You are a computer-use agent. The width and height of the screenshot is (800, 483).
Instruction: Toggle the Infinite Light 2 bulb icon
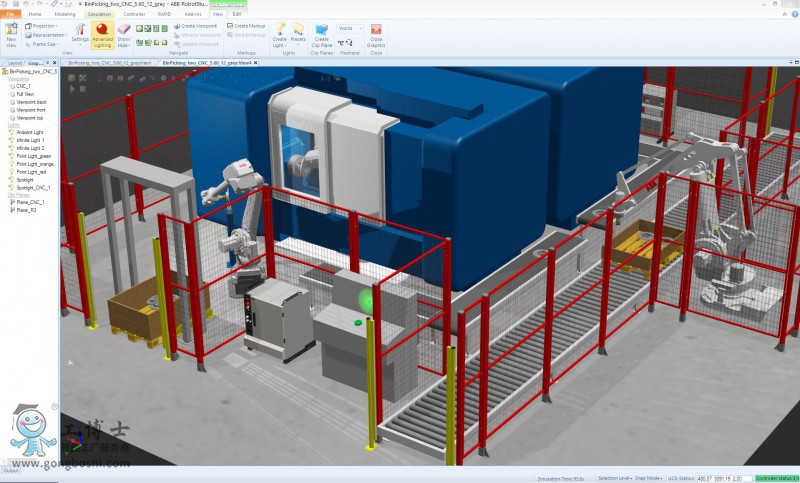tap(12, 148)
